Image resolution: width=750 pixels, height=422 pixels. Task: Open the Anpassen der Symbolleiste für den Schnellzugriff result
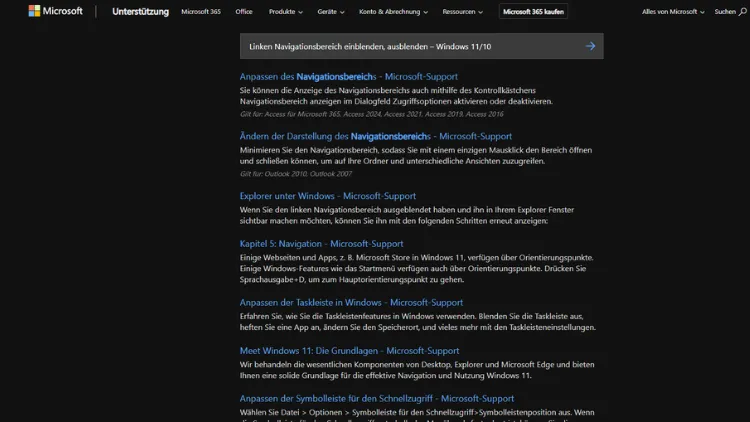[377, 399]
